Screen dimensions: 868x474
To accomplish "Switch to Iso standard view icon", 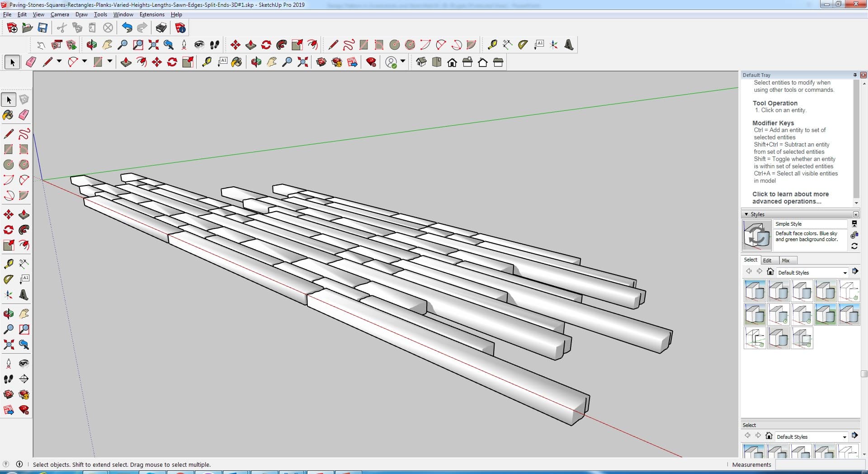I will pyautogui.click(x=421, y=62).
